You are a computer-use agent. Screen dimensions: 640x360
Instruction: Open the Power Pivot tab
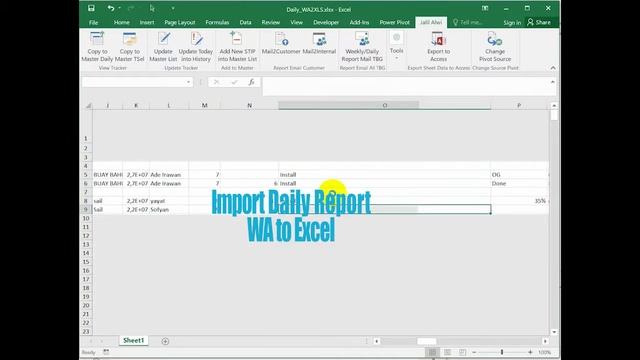point(394,22)
